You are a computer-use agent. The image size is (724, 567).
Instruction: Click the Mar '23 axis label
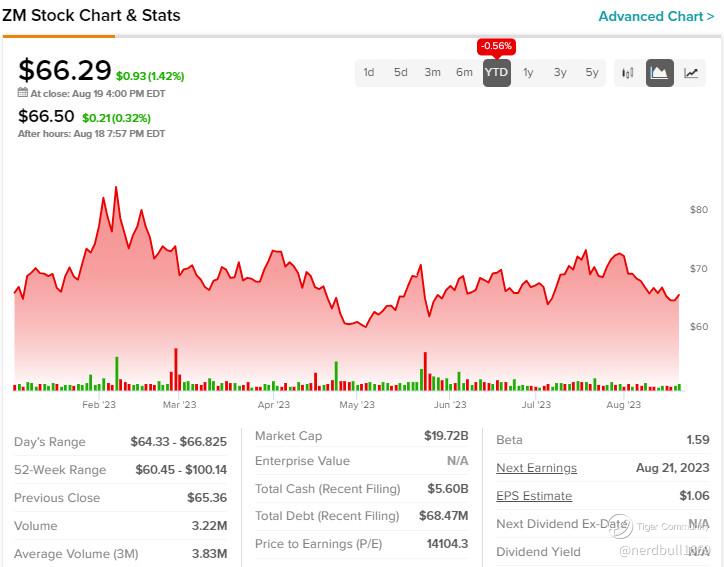pyautogui.click(x=180, y=405)
